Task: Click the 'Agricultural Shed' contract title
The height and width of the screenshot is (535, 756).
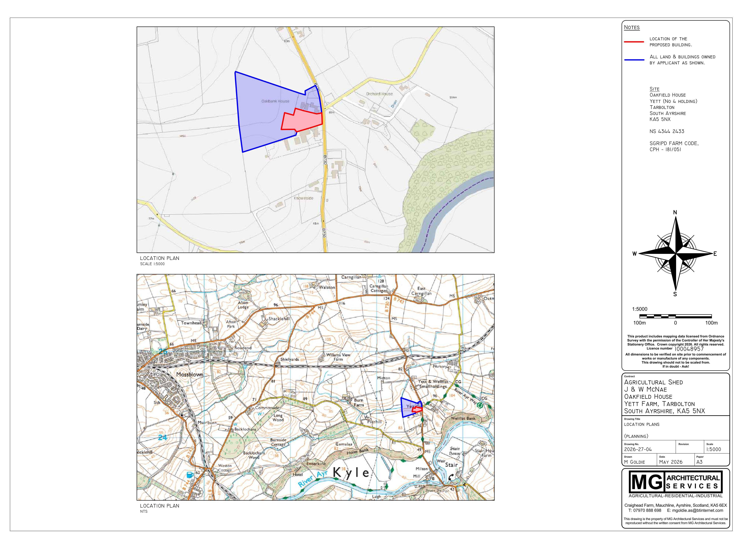Action: pyautogui.click(x=654, y=382)
